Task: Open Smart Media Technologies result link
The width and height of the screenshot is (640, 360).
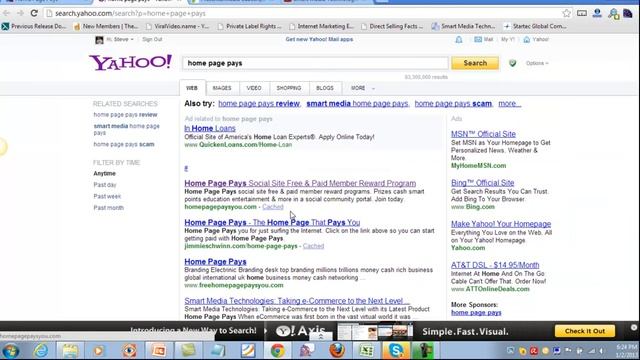Action: coord(297,301)
